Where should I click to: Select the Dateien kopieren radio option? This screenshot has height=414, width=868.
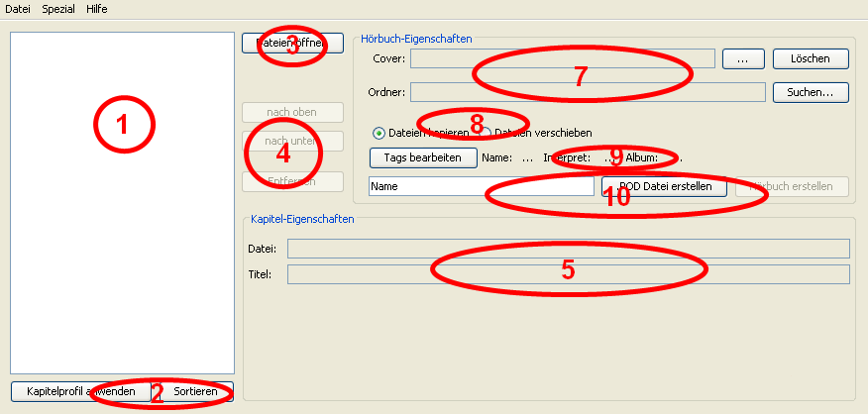pos(380,133)
